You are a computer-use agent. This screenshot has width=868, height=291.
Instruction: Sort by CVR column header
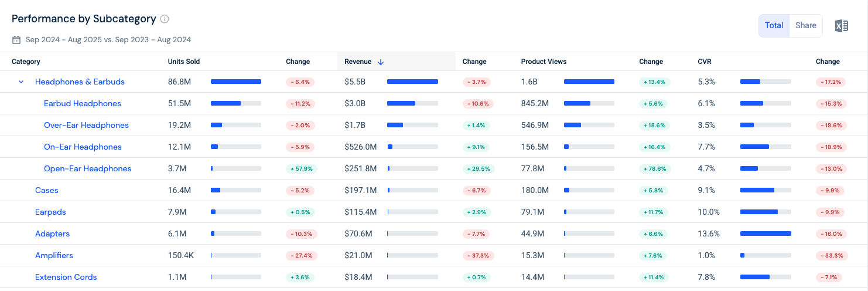click(x=705, y=62)
